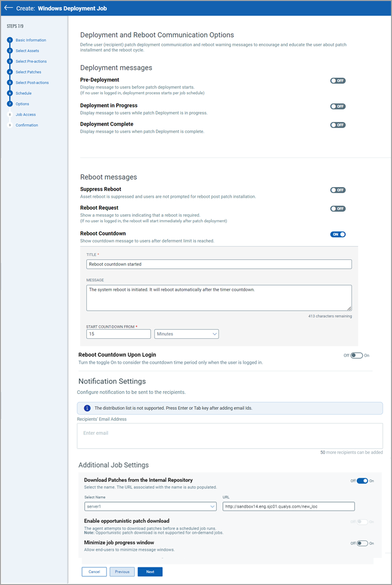This screenshot has height=585, width=392.
Task: Click the 'Reboot messages' heading
Action: point(108,177)
